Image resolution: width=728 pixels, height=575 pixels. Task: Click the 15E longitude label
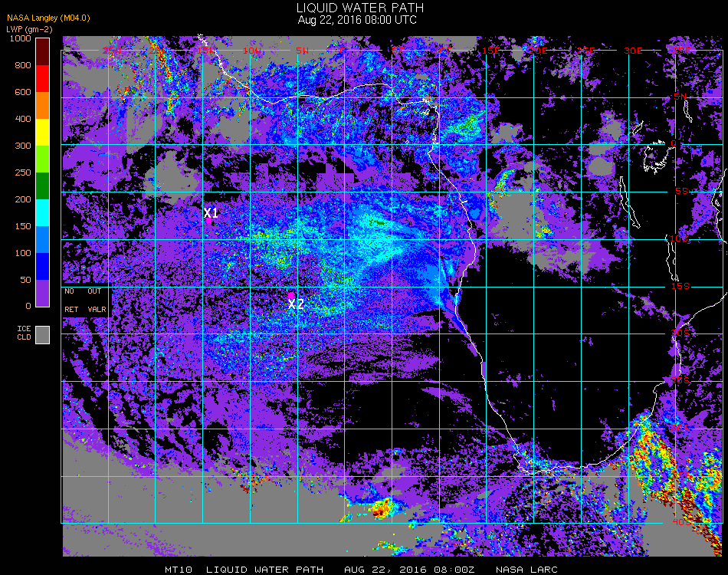[x=490, y=51]
